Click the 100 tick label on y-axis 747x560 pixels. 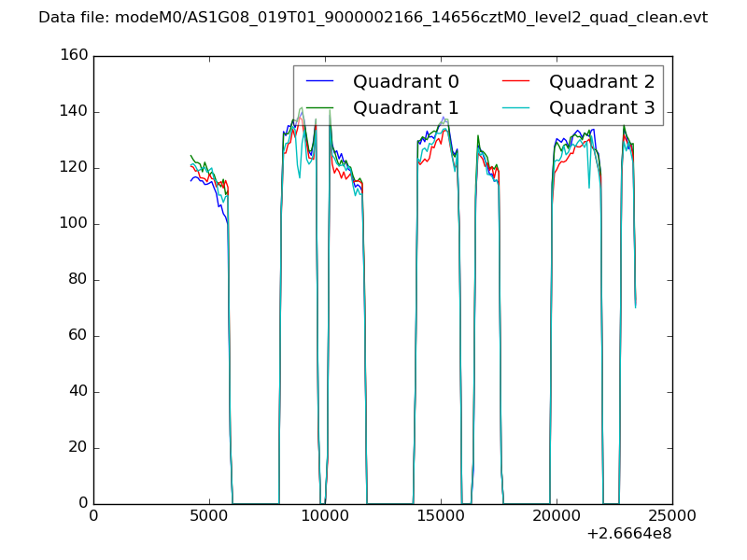pyautogui.click(x=72, y=224)
